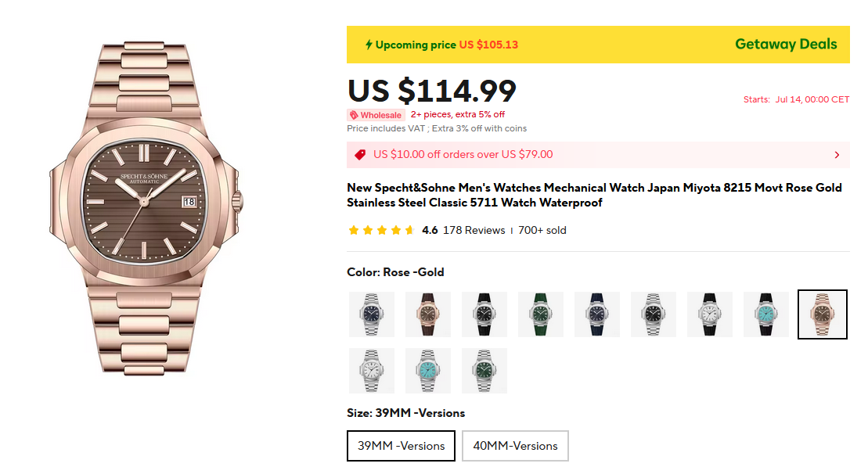The width and height of the screenshot is (868, 467).
Task: Click the product title starting with New Specht&Sohne
Action: coord(594,196)
